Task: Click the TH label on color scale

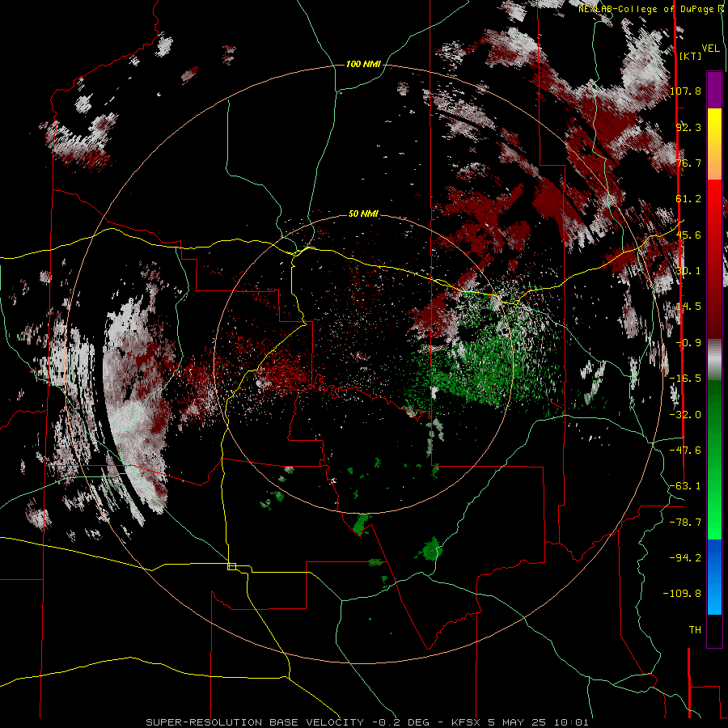Action: [x=695, y=630]
